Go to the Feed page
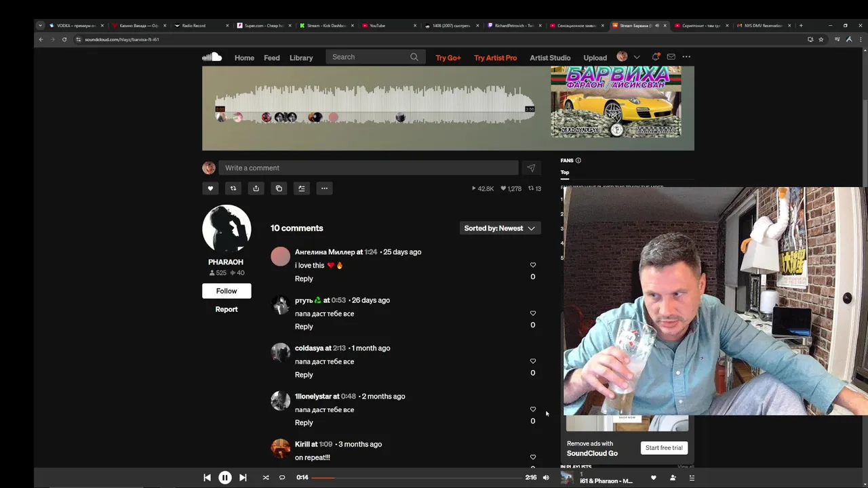Screen dimensions: 868x488 (272, 58)
